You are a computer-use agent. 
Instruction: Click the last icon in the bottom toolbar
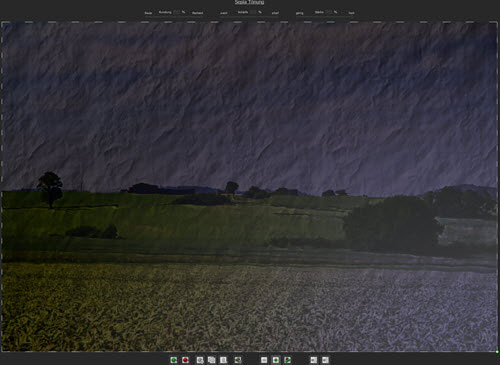point(325,360)
